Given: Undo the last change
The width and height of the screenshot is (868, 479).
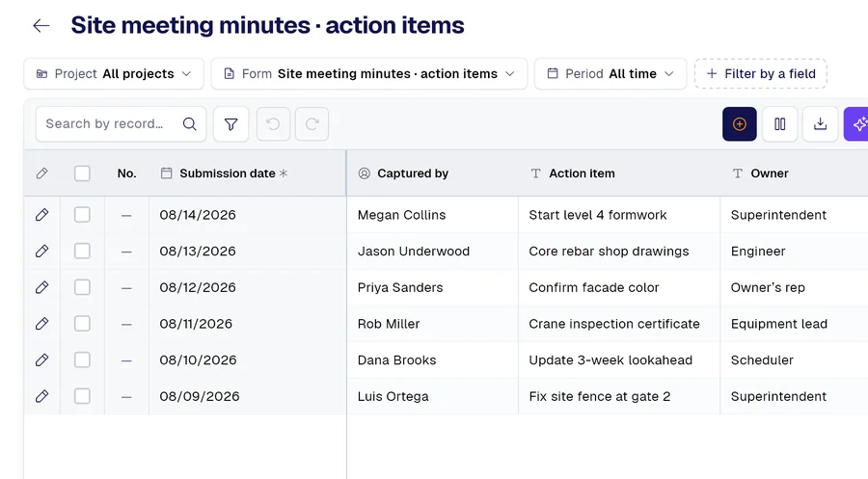Looking at the screenshot, I should click(273, 124).
